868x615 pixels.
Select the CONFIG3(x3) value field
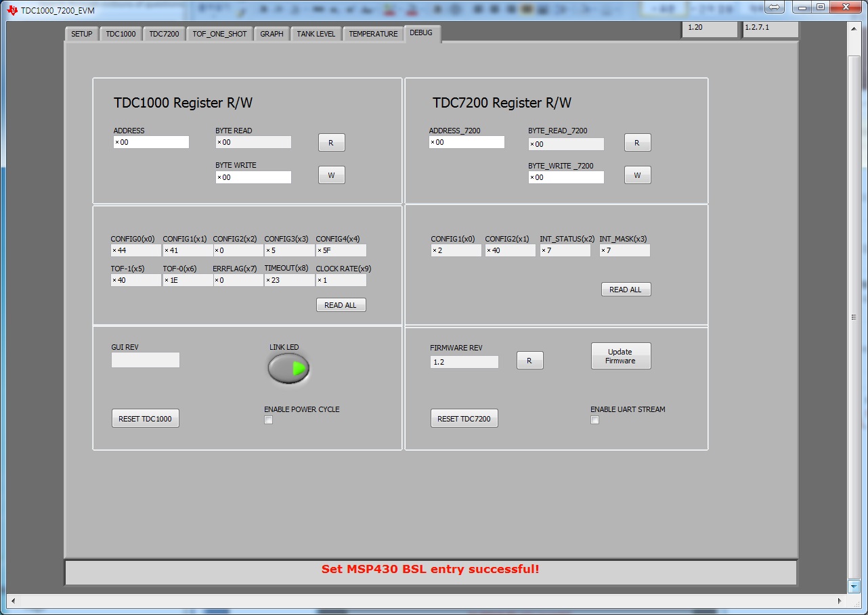point(289,250)
